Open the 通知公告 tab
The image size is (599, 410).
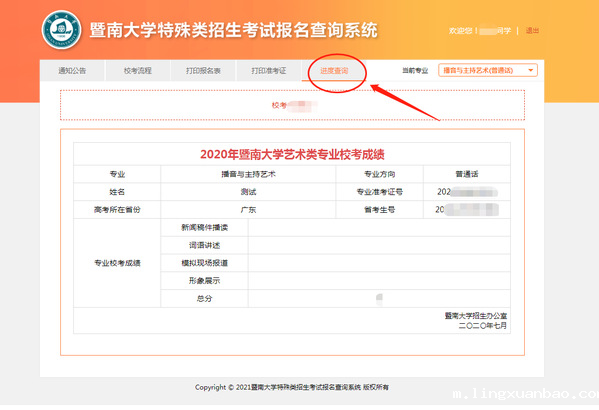72,71
